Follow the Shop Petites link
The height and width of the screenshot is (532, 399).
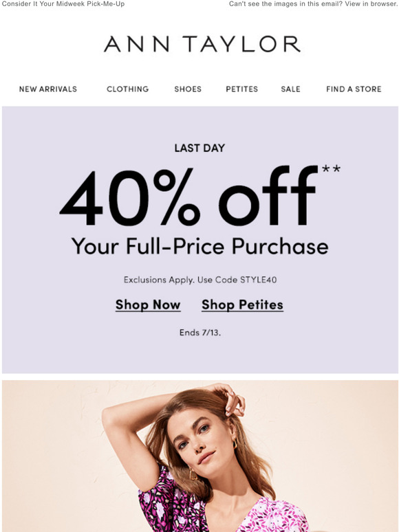(x=242, y=304)
